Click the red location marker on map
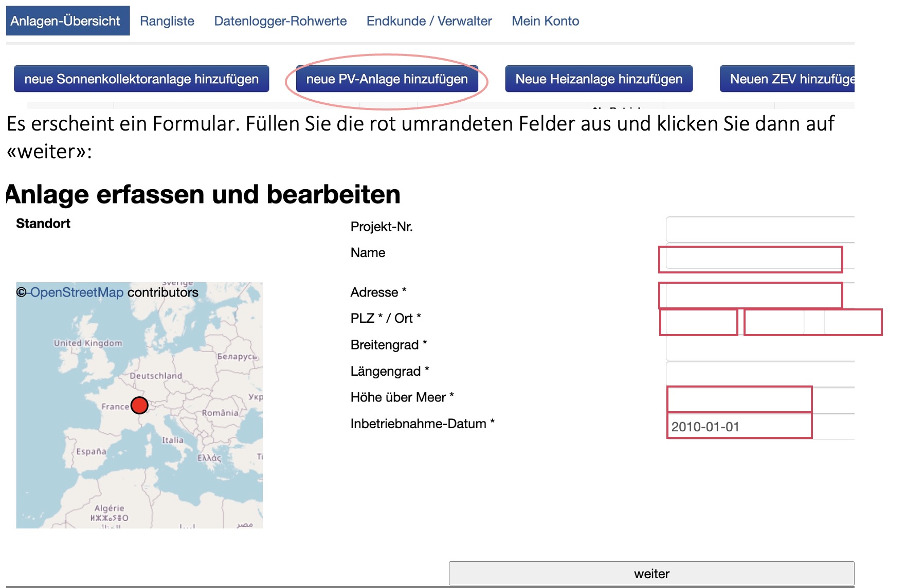 point(139,405)
